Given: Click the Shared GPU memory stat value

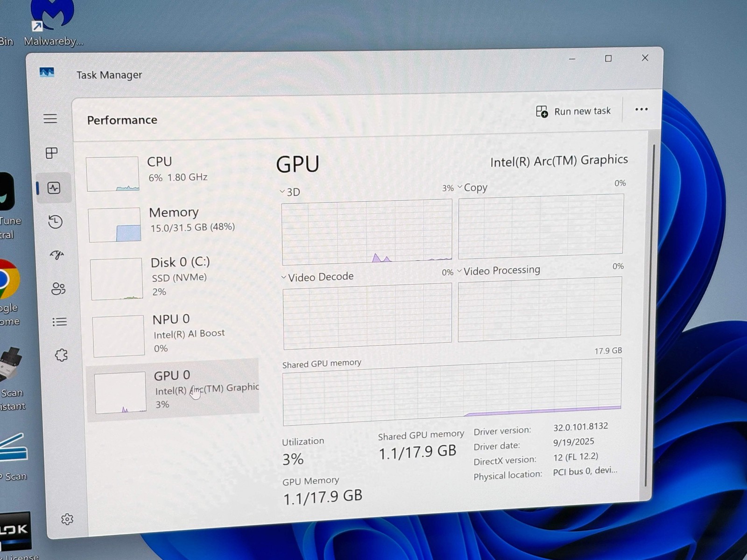Looking at the screenshot, I should pos(417,452).
